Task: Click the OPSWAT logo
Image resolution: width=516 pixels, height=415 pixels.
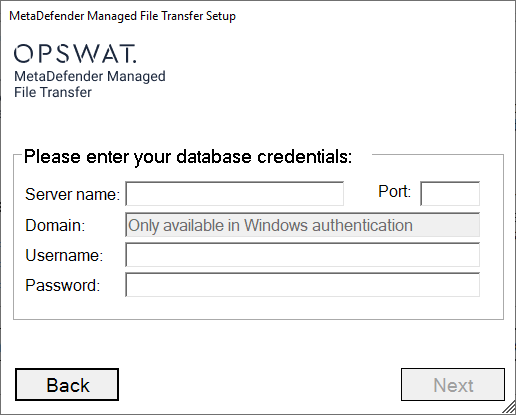Action: click(x=75, y=53)
